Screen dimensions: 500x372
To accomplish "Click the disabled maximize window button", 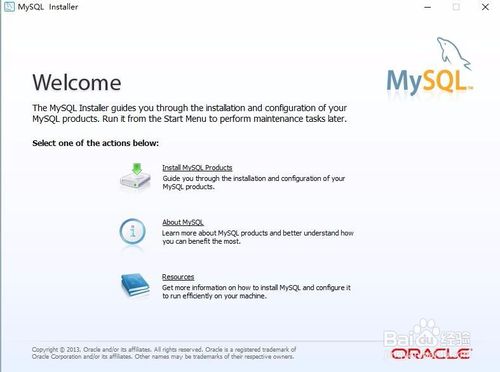I will (456, 7).
